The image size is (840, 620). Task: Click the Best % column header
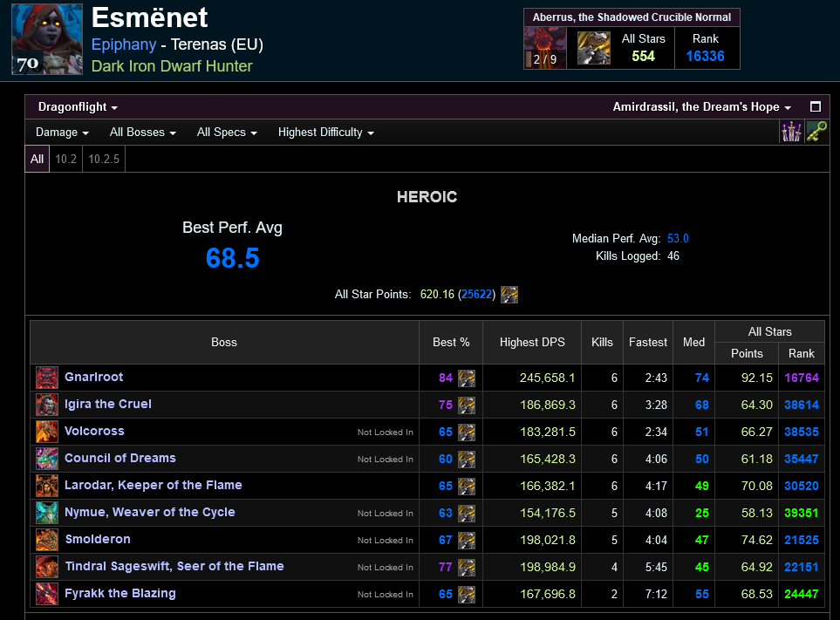[x=451, y=342]
